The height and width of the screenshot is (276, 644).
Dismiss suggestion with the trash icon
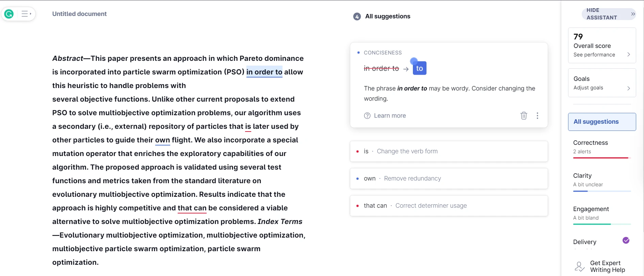[x=524, y=116]
